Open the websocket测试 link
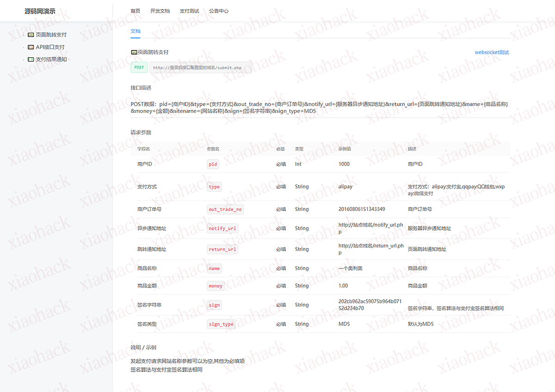This screenshot has height=392, width=555. [491, 52]
